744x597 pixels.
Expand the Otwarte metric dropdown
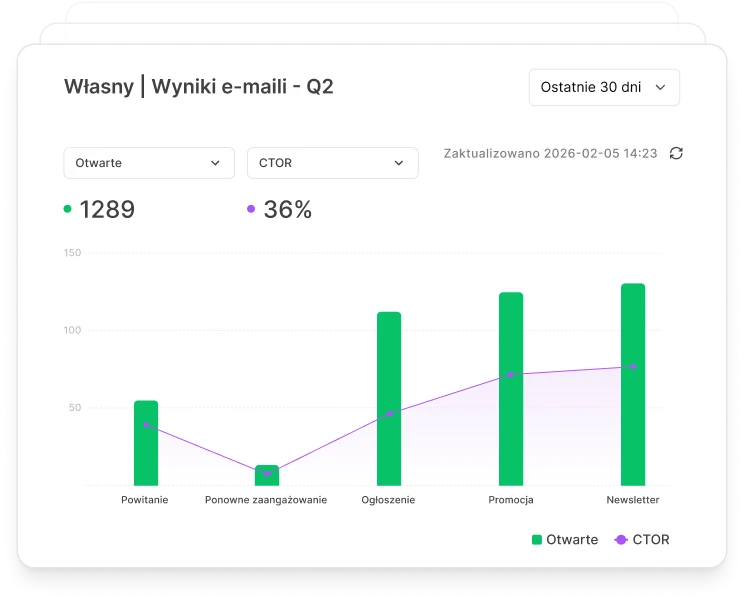[x=148, y=163]
